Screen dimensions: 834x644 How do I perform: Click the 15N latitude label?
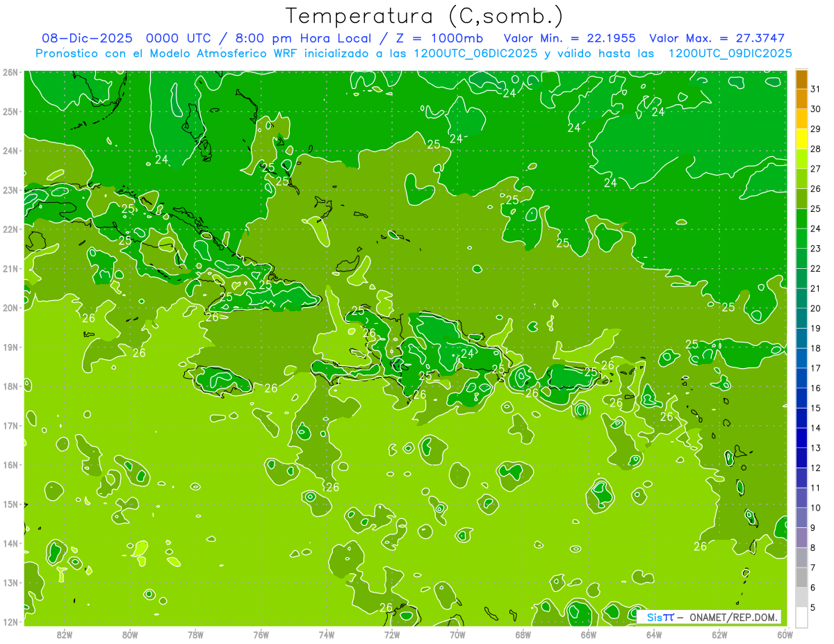(x=10, y=504)
